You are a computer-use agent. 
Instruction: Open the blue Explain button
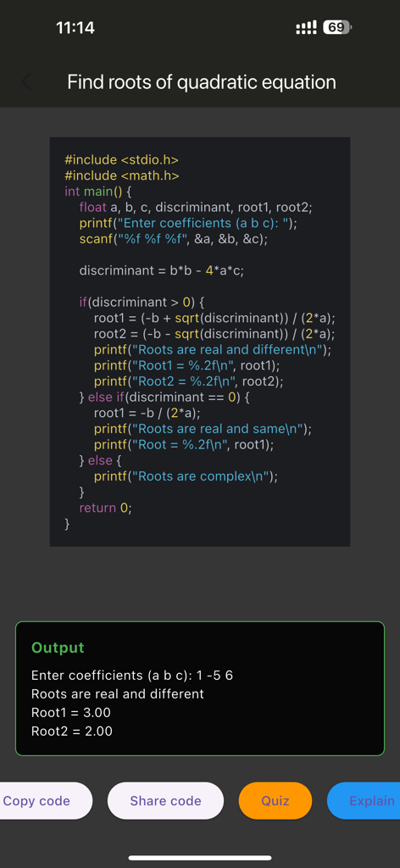[x=365, y=800]
